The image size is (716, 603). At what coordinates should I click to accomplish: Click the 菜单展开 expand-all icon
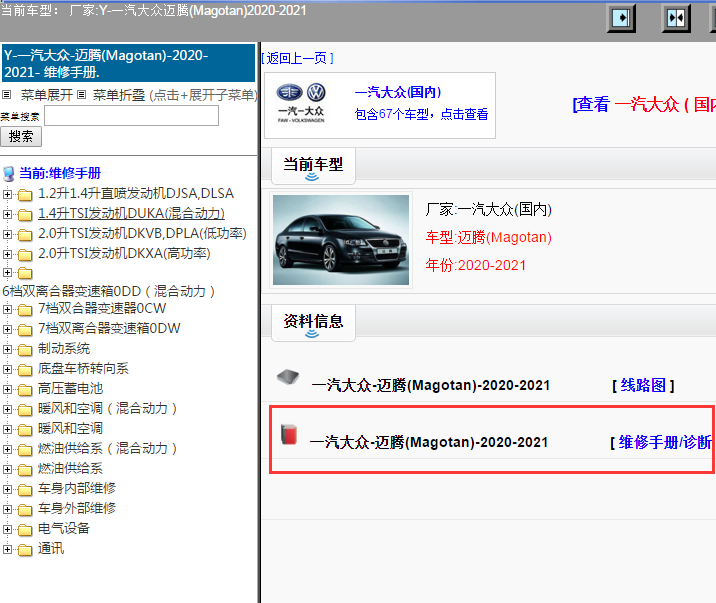[6, 94]
